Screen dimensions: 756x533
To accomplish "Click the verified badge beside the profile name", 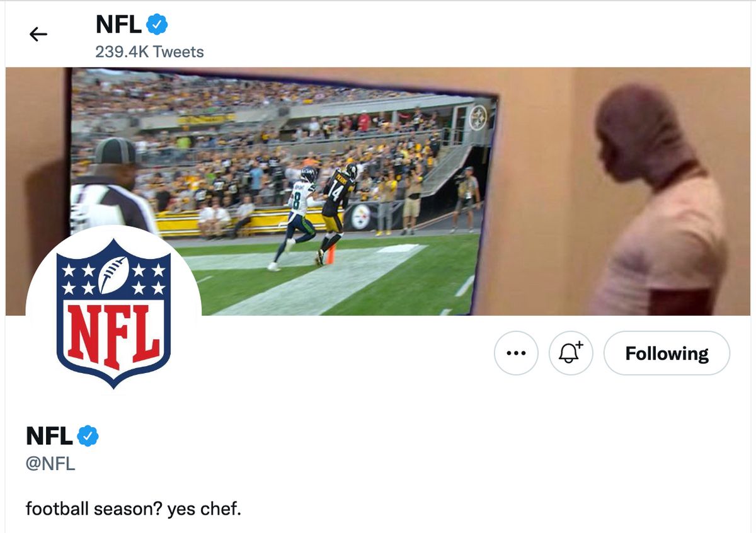I will click(88, 436).
